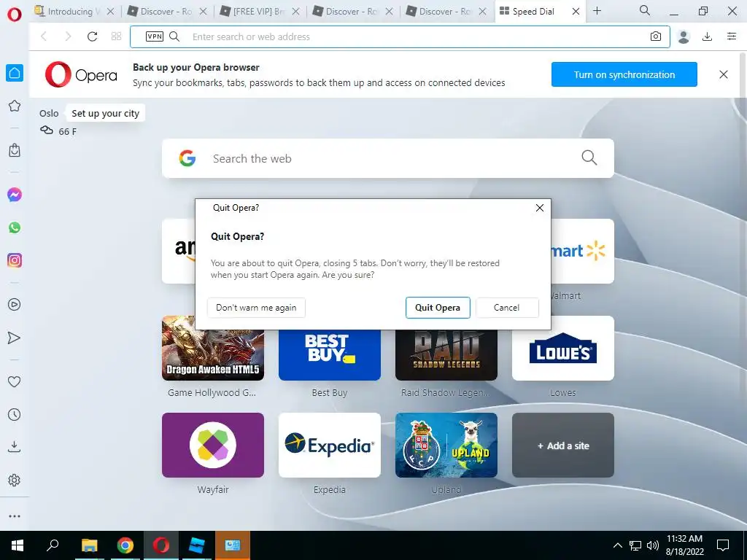The height and width of the screenshot is (560, 747).
Task: Click the Search the web field
Action: 388,158
